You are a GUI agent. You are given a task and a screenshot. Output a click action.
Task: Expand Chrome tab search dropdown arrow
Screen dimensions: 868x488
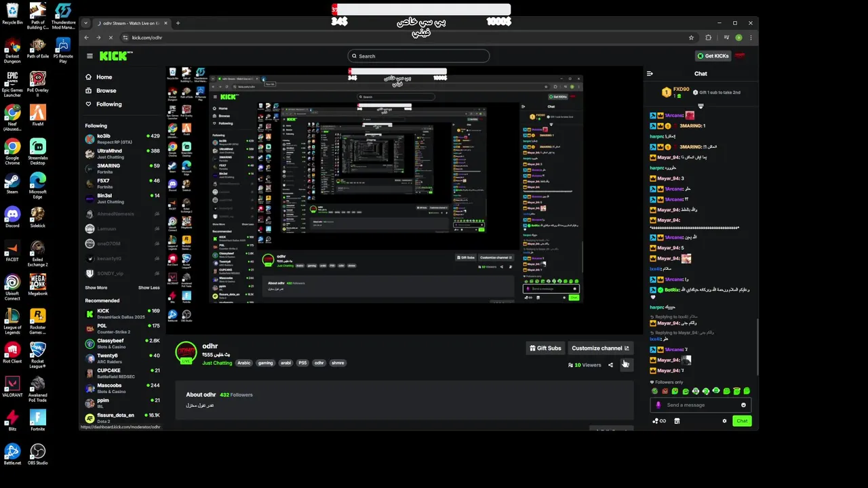85,23
